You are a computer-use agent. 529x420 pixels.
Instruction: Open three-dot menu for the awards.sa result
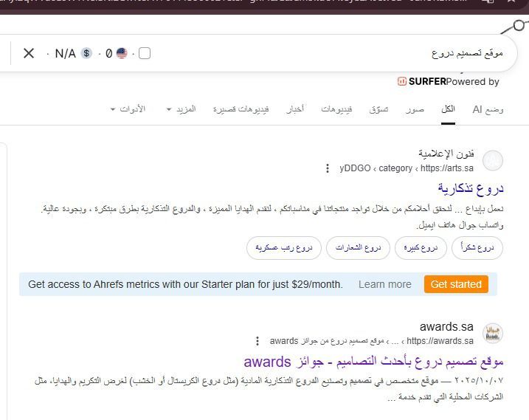click(x=257, y=341)
